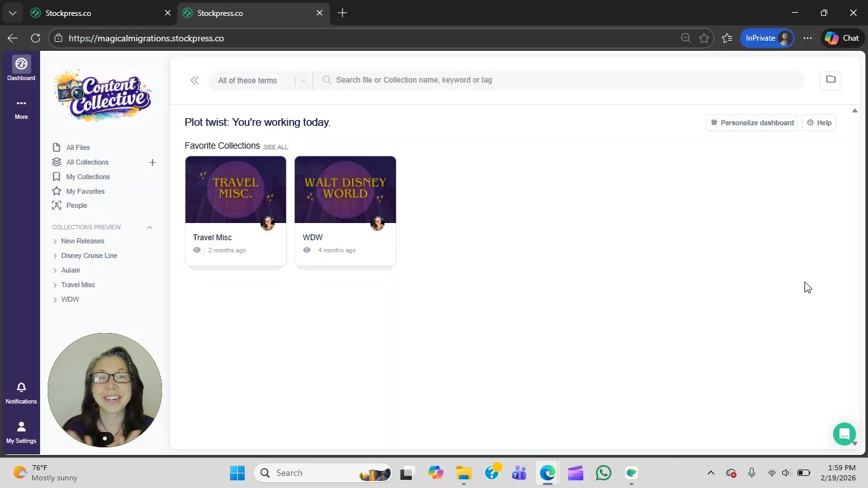The width and height of the screenshot is (868, 488).
Task: Click SEE ALL for Favorite Collections
Action: point(276,147)
